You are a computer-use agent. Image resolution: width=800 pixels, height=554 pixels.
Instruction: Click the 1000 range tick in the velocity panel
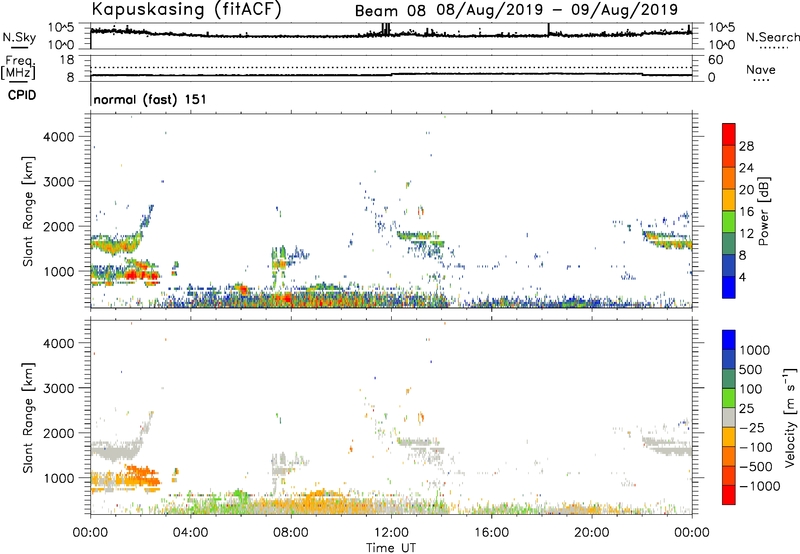[59, 478]
